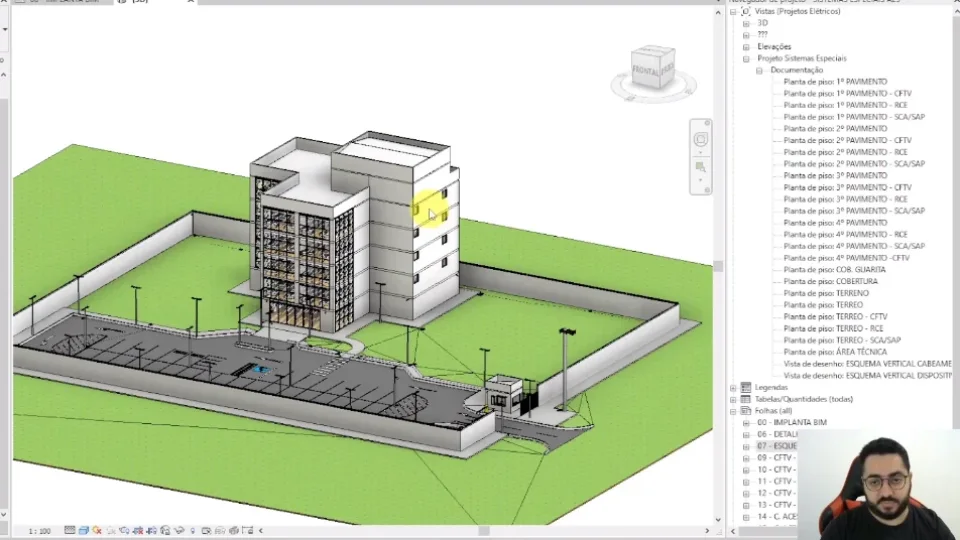Select the 07 - ESQUE sheet row
This screenshot has width=960, height=540.
pyautogui.click(x=776, y=446)
